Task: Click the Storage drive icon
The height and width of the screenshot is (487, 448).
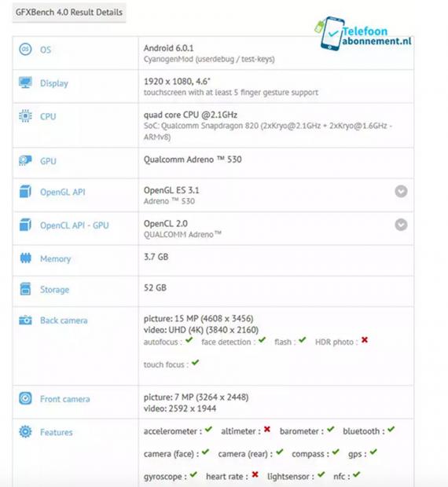Action: pyautogui.click(x=25, y=288)
